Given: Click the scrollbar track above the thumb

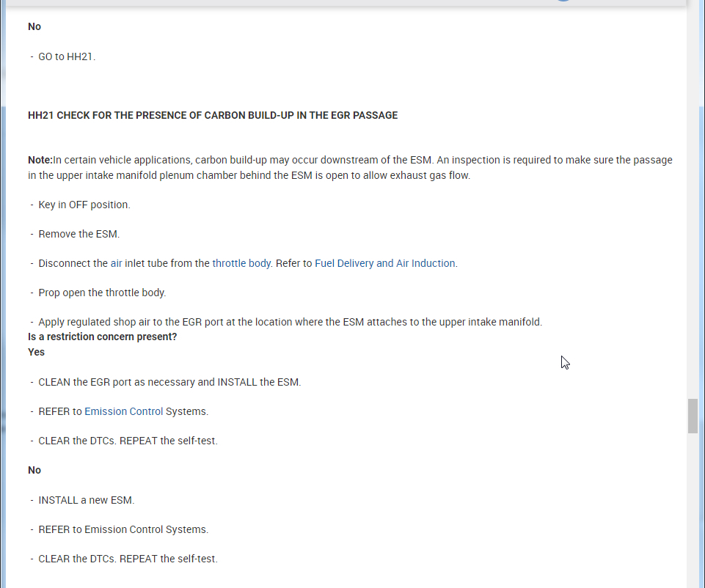Looking at the screenshot, I should click(x=693, y=220).
